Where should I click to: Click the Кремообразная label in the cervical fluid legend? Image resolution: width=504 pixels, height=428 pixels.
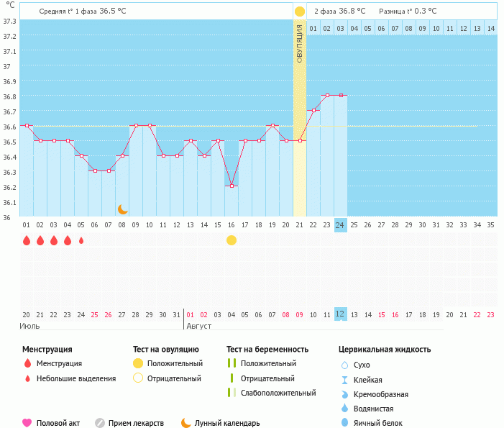pos(384,394)
